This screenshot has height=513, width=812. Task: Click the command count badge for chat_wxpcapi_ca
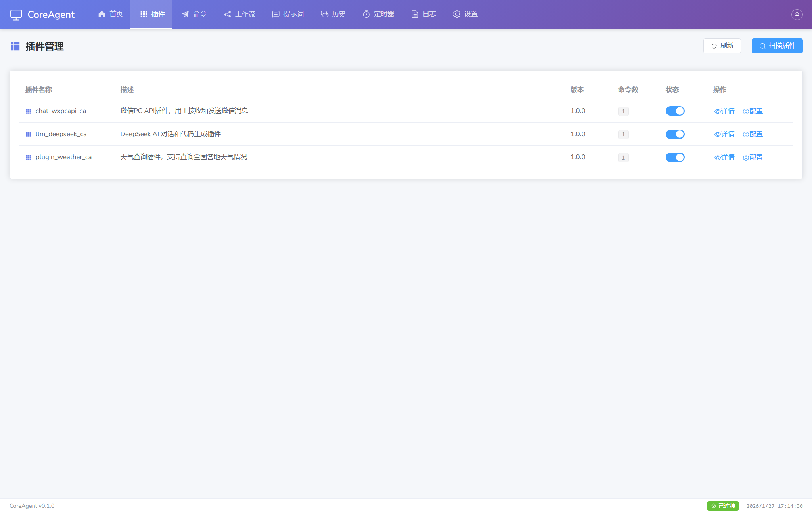click(623, 111)
